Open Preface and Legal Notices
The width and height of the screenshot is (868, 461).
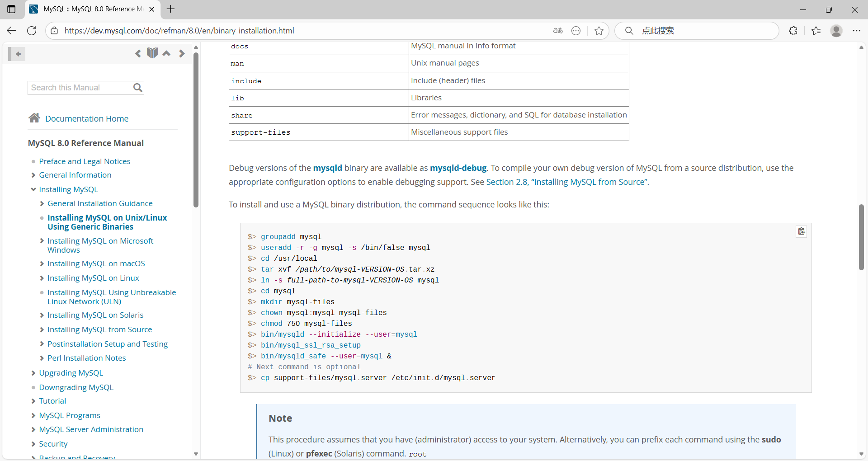(85, 161)
